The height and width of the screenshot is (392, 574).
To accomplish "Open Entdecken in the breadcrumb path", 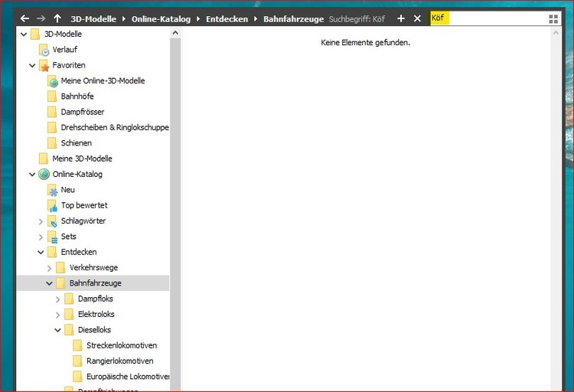I will point(227,19).
